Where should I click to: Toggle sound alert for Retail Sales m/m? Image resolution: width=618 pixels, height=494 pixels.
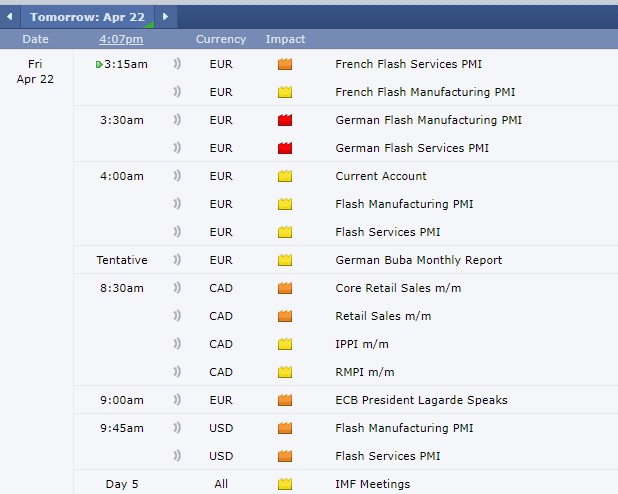pos(177,316)
